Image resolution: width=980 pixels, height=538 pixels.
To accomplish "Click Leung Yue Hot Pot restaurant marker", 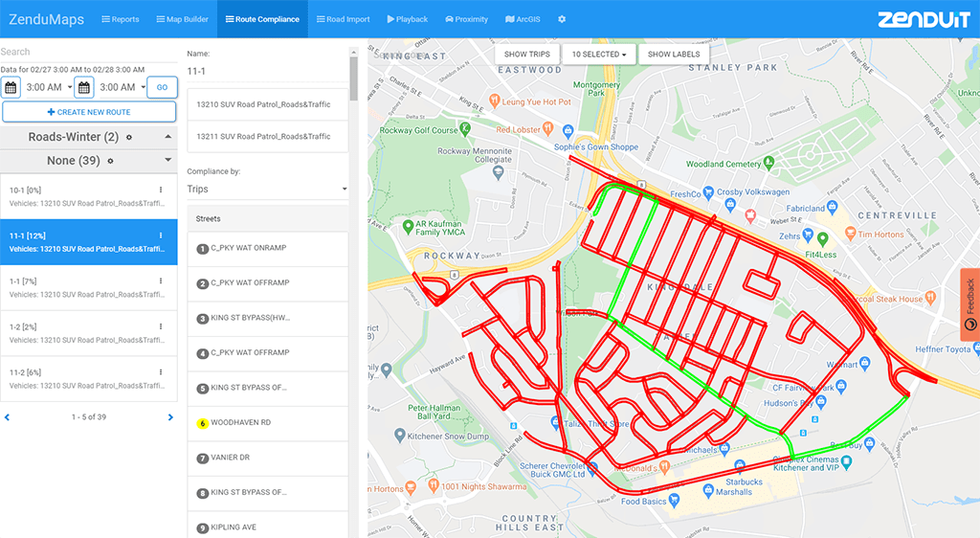I will (x=495, y=100).
